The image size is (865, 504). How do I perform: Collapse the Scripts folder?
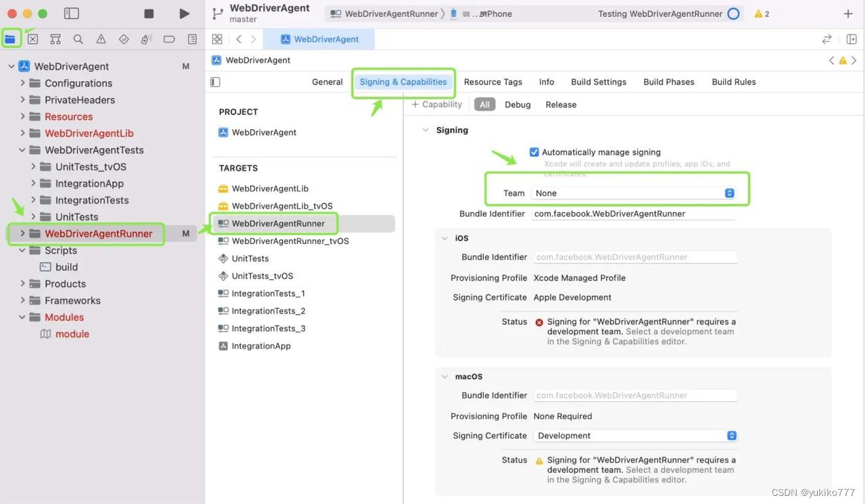click(x=22, y=250)
